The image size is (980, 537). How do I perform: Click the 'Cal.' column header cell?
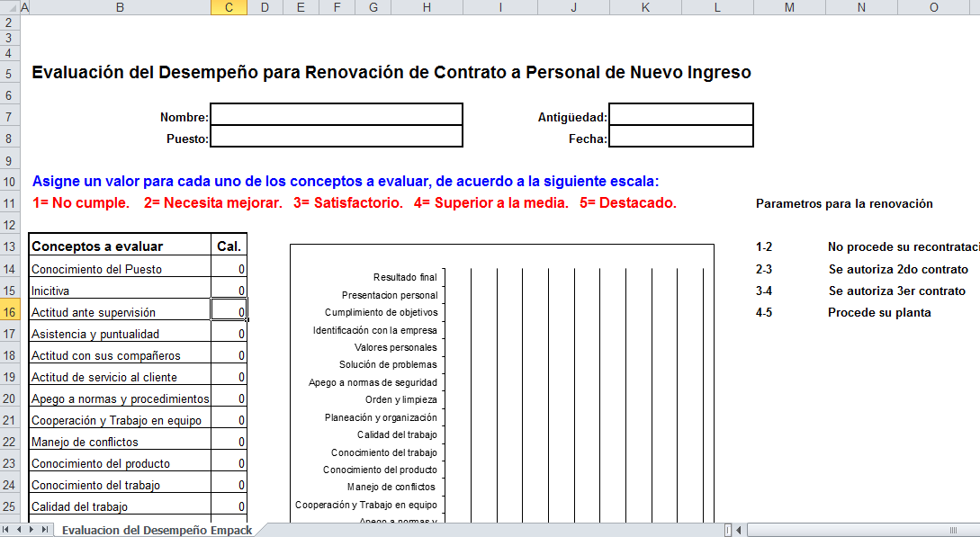click(x=229, y=246)
